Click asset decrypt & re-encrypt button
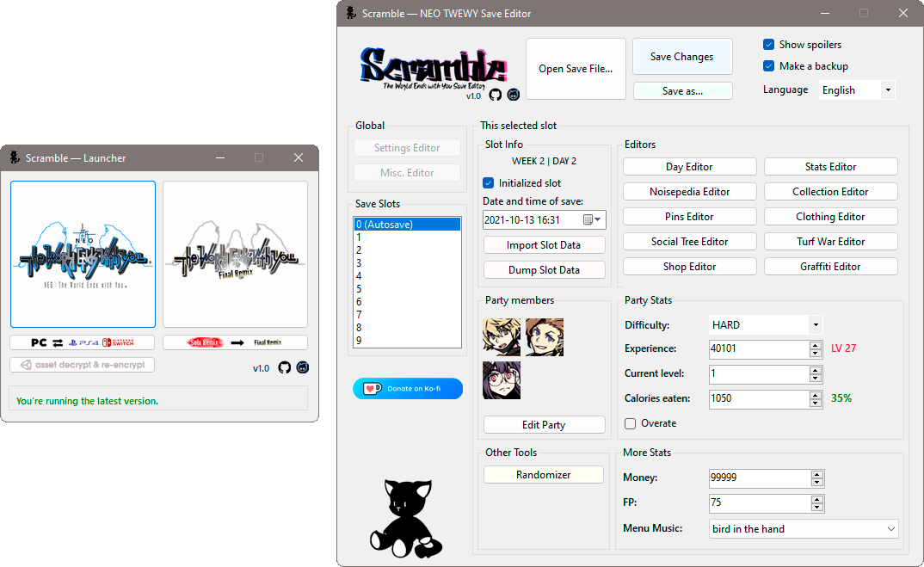Viewport: 924px width, 567px height. pyautogui.click(x=83, y=365)
